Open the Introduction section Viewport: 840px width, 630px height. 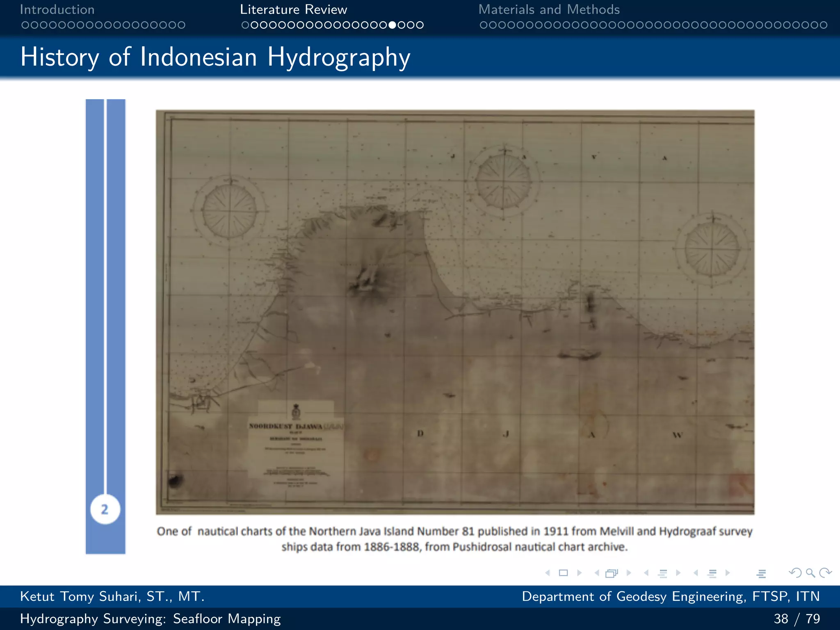pos(57,9)
